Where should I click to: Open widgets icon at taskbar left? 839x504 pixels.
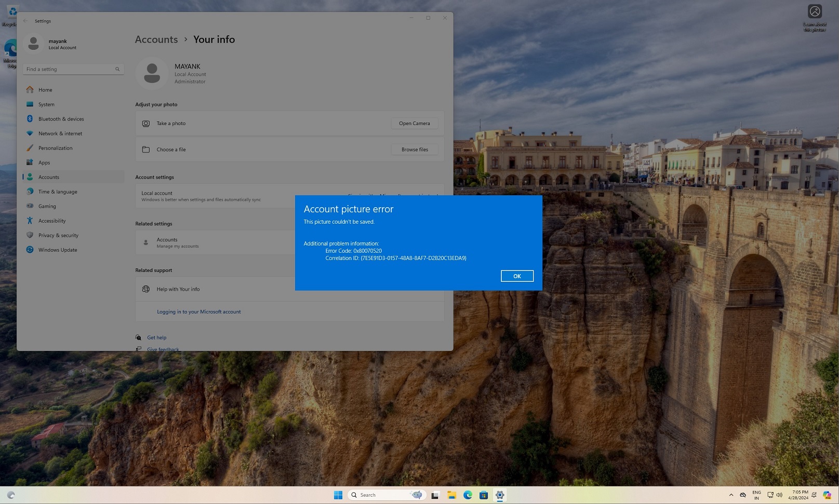tap(11, 495)
